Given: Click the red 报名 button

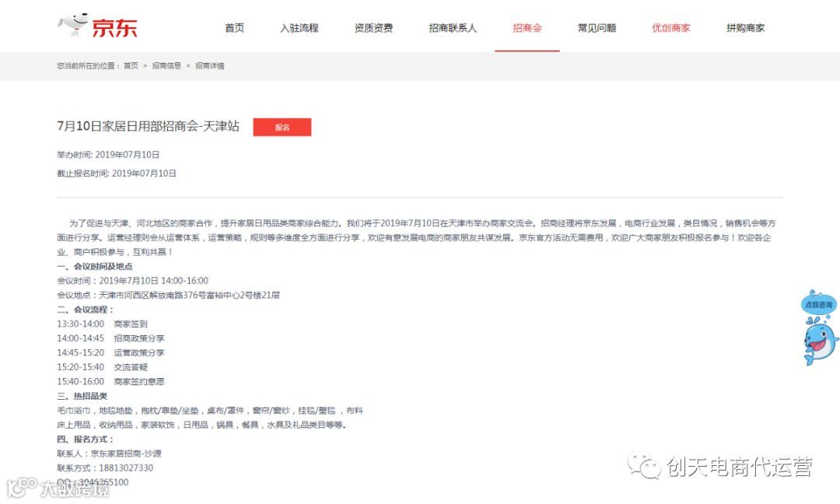Looking at the screenshot, I should coord(282,127).
